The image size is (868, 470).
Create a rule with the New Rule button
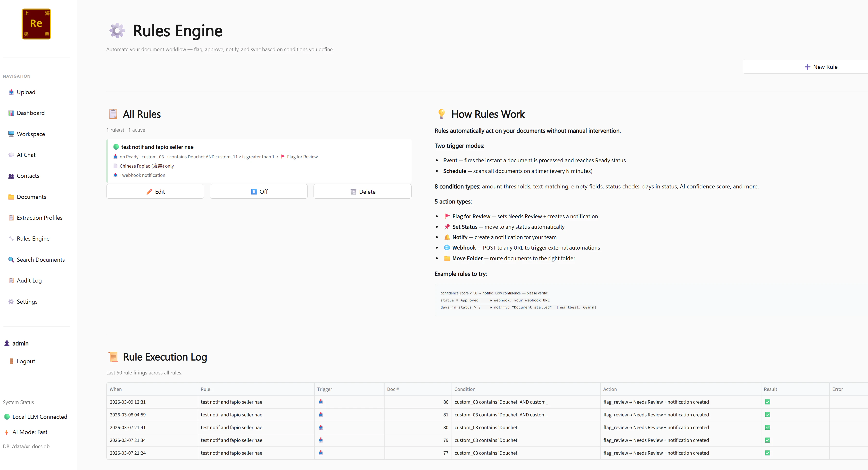(821, 66)
